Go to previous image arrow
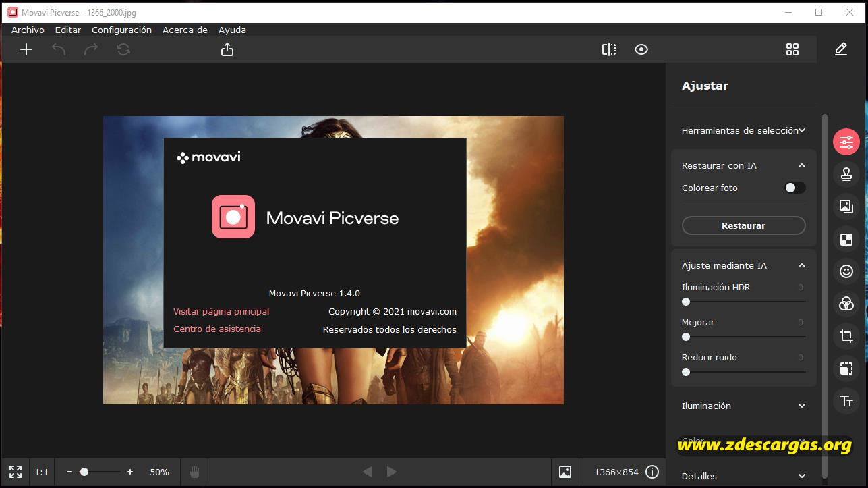 [368, 472]
